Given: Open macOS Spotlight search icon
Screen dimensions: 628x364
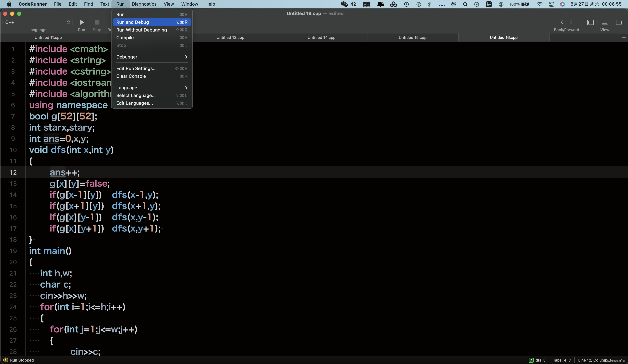Looking at the screenshot, I should pyautogui.click(x=465, y=4).
